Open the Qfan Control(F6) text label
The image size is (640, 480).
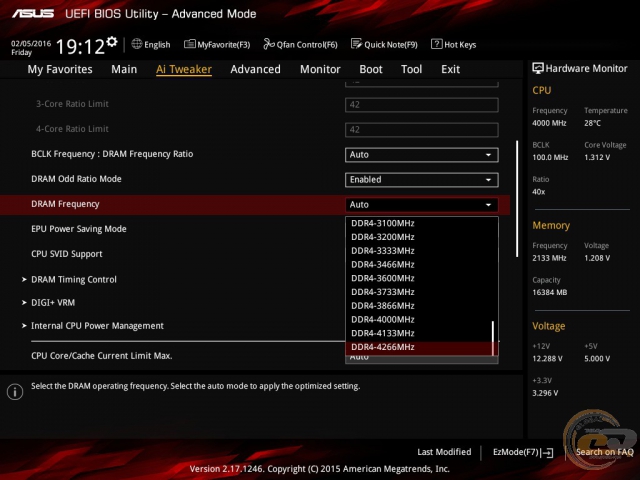(x=307, y=44)
